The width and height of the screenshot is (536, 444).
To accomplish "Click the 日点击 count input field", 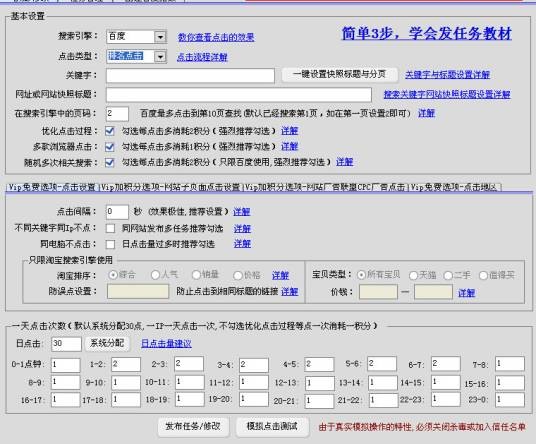I will tap(66, 344).
